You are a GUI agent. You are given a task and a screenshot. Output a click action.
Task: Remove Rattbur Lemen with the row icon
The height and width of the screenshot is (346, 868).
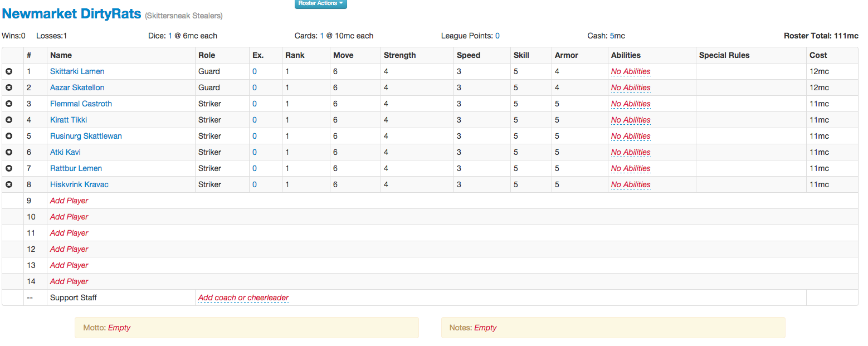tap(9, 169)
